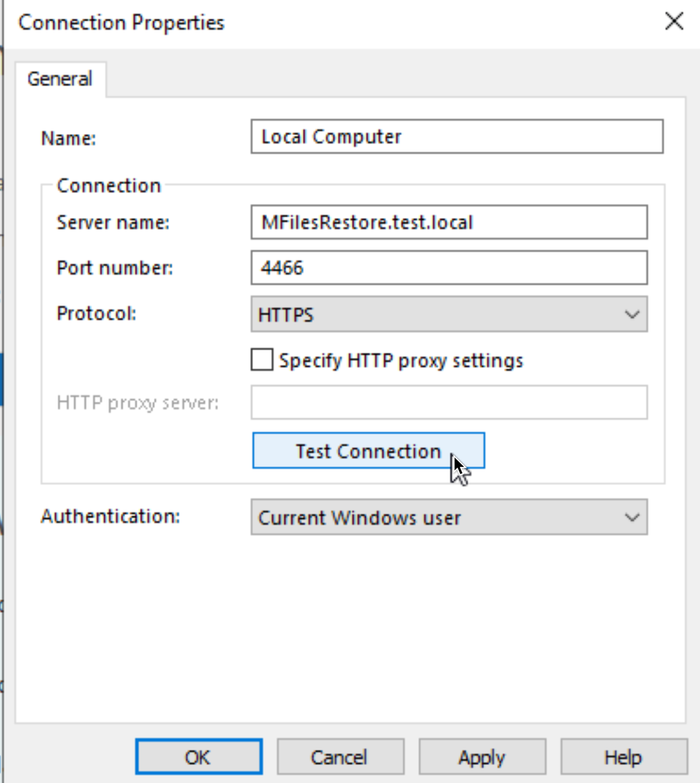Image resolution: width=700 pixels, height=783 pixels.
Task: Open the Protocol combo box showing HTTPS
Action: pyautogui.click(x=449, y=314)
